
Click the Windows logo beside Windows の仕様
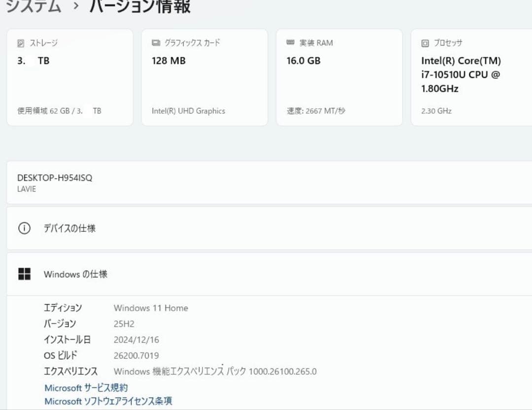(25, 274)
